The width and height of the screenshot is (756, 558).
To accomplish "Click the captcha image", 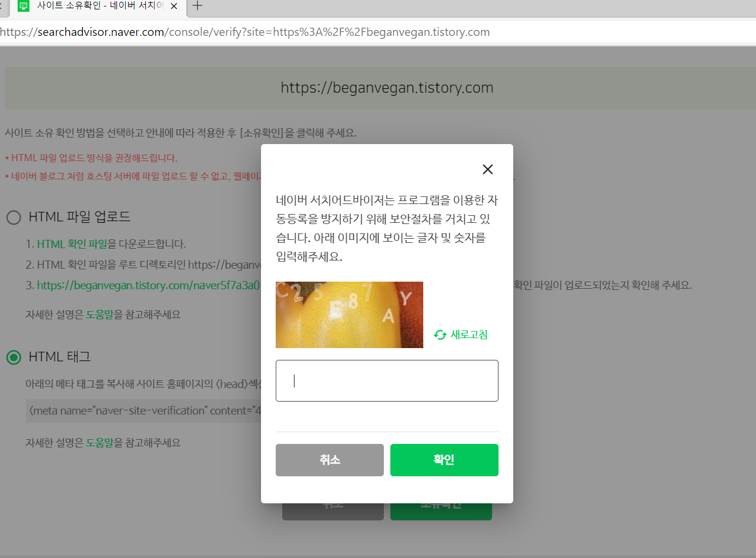I will (349, 315).
